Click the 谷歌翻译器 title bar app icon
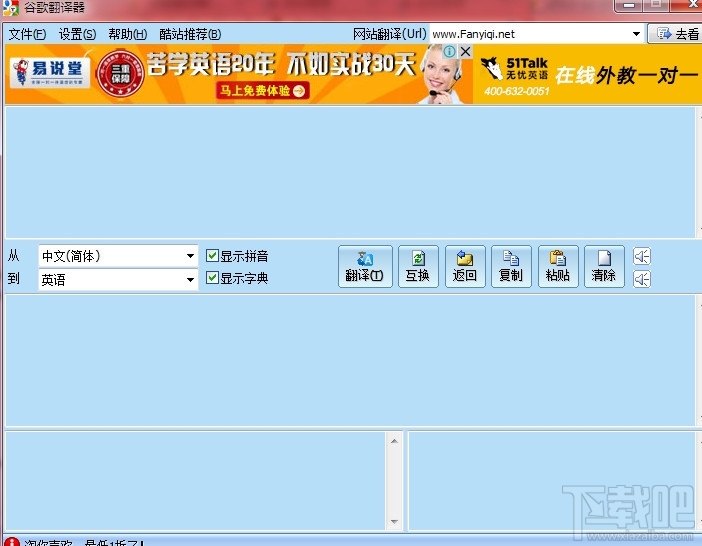The image size is (702, 546). click(x=11, y=8)
